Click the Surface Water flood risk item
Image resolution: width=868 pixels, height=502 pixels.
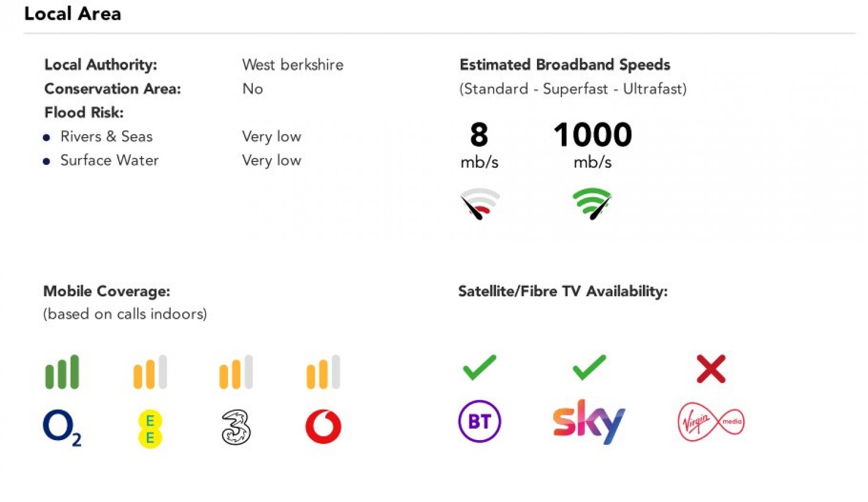109,160
